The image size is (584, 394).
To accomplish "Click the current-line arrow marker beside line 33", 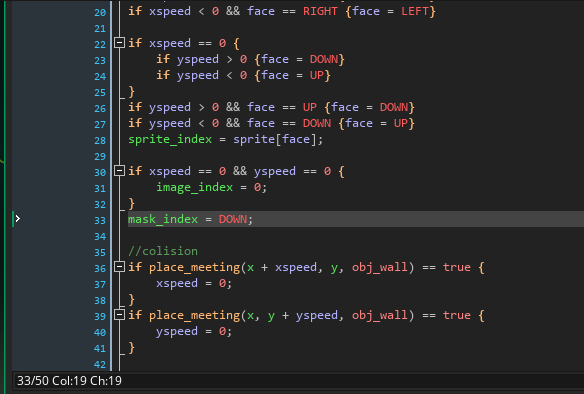I will coord(17,219).
